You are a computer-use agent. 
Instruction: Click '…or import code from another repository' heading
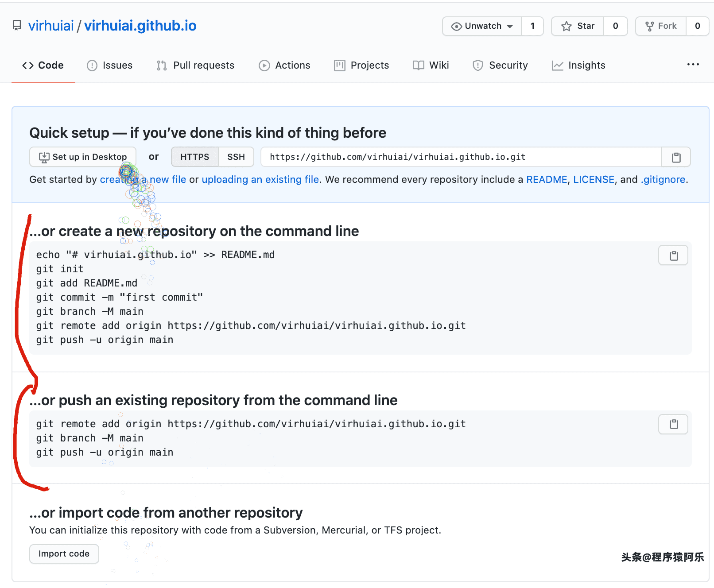click(x=166, y=513)
